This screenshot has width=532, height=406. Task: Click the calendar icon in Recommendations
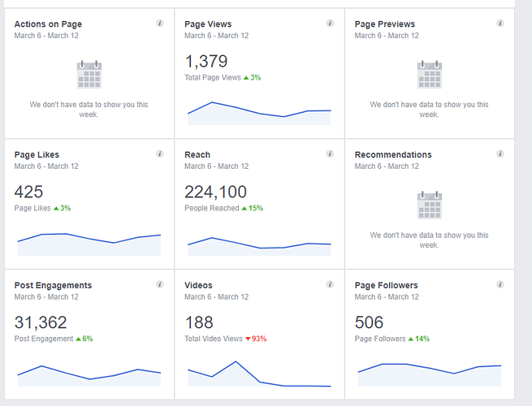pyautogui.click(x=429, y=205)
